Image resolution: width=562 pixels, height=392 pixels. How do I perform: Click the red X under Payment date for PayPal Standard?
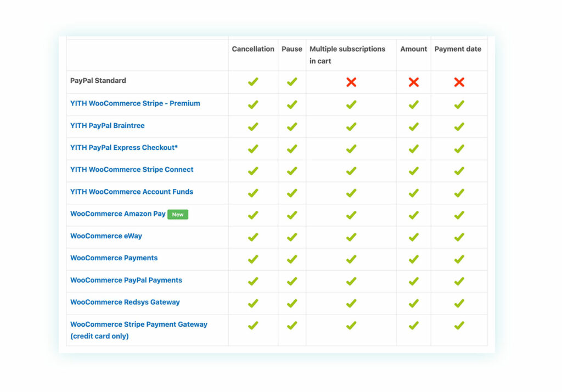[x=458, y=81]
